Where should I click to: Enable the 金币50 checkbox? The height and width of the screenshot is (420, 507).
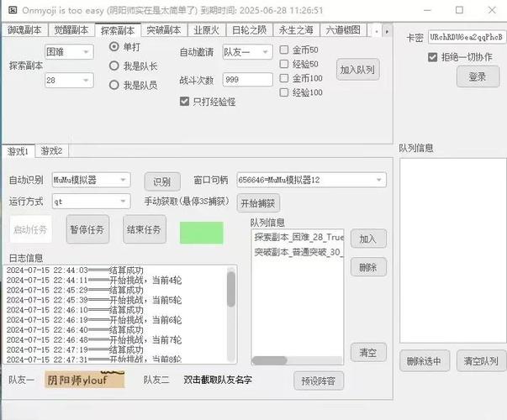[285, 50]
